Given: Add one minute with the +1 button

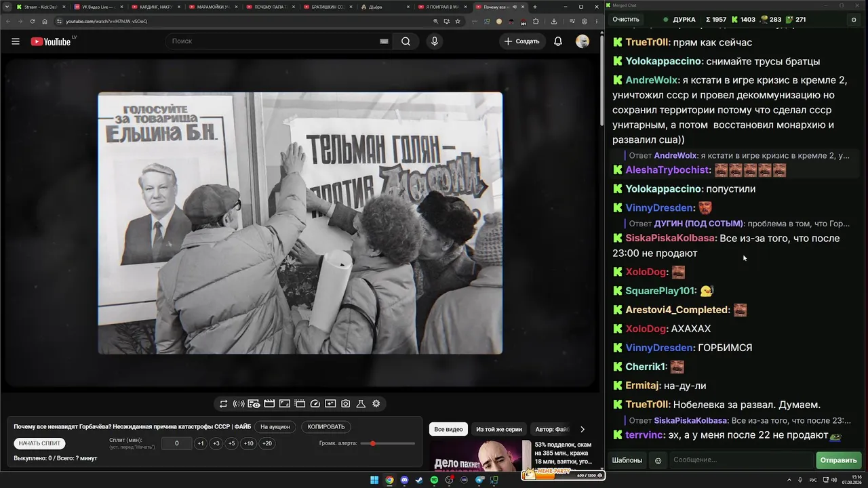Looking at the screenshot, I should (x=201, y=443).
